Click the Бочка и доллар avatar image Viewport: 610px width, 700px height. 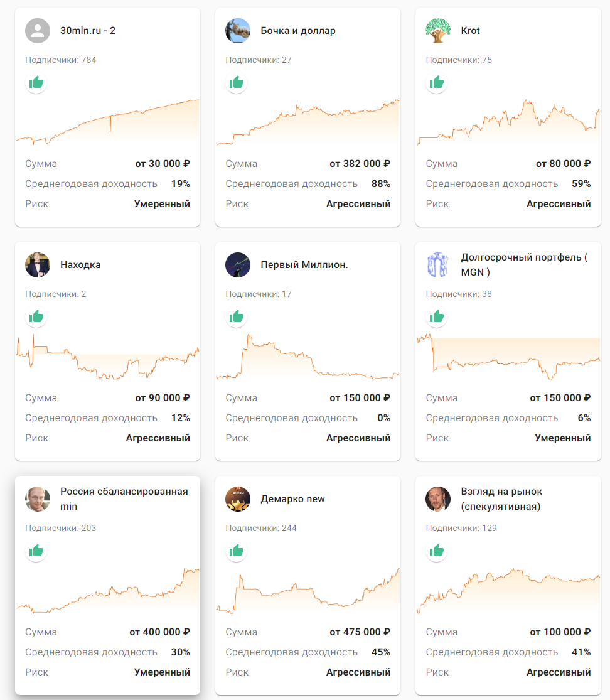point(238,31)
